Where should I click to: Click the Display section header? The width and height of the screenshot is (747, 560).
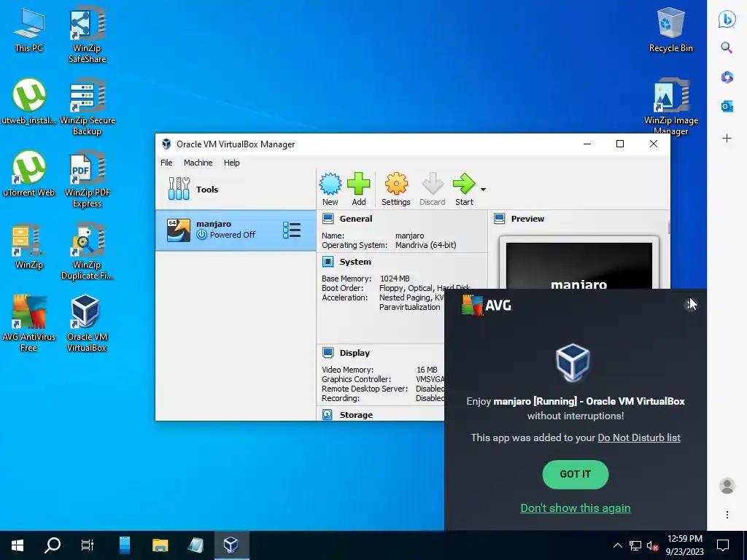point(355,353)
